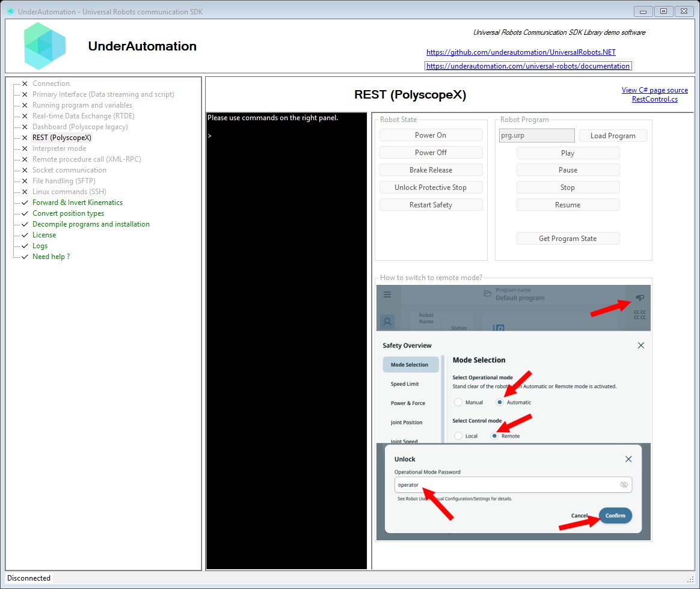700x589 pixels.
Task: Open the Logs page
Action: (x=40, y=246)
